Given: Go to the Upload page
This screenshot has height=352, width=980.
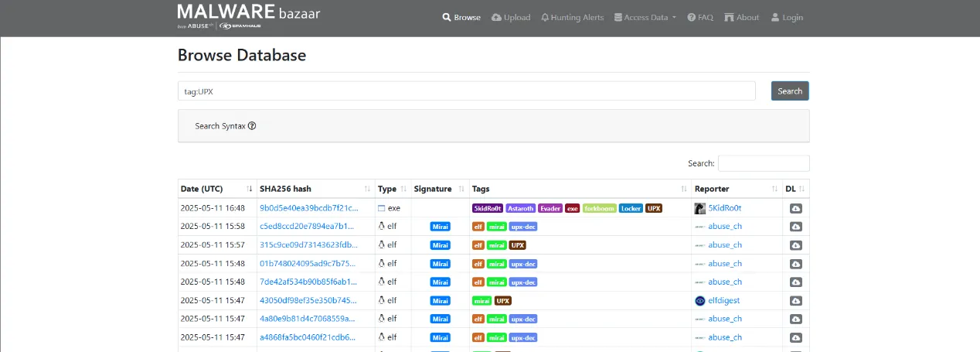Looking at the screenshot, I should 511,17.
